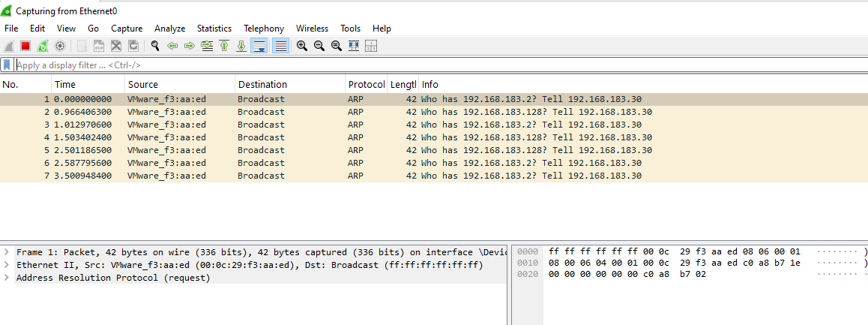Click Wireshark icon in title bar

(7, 11)
